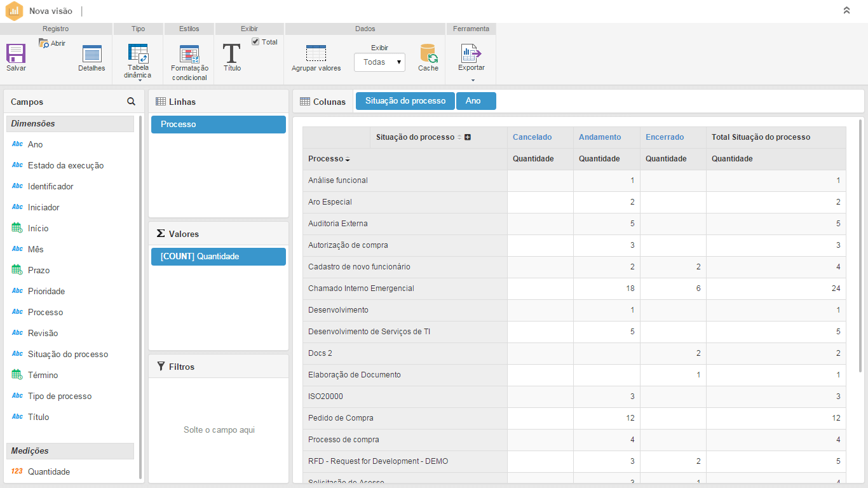Image resolution: width=868 pixels, height=488 pixels.
Task: Click the Andamento column header link
Action: coord(599,137)
